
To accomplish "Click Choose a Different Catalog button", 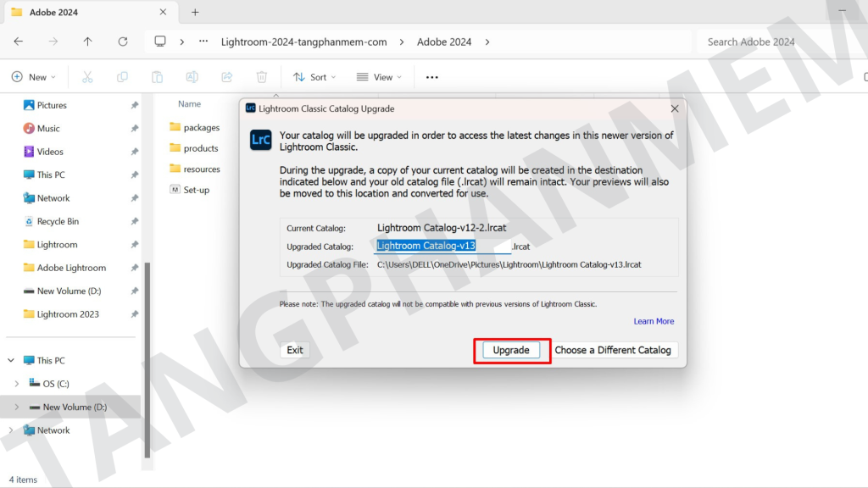I will coord(613,350).
